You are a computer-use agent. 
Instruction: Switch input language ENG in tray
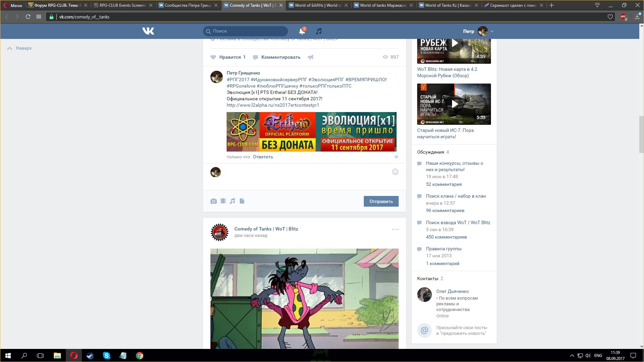coord(598,356)
